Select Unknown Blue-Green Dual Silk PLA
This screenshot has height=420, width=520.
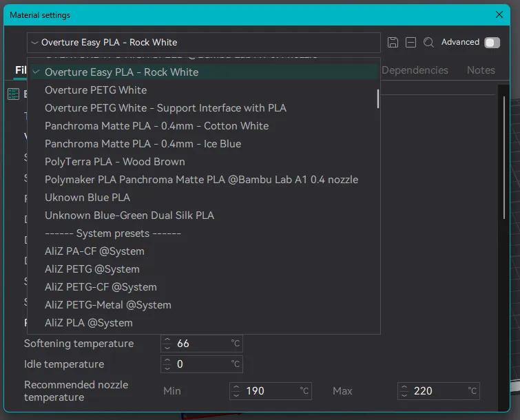[129, 216]
